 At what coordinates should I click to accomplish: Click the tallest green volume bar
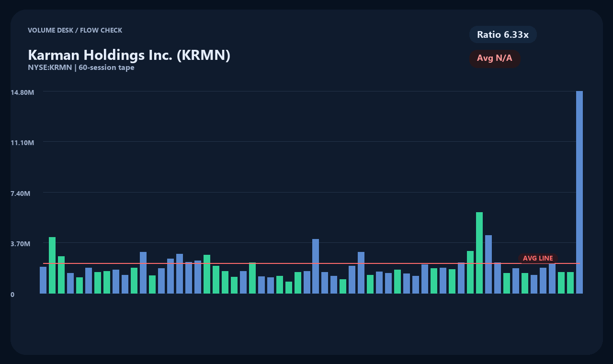[x=479, y=253]
